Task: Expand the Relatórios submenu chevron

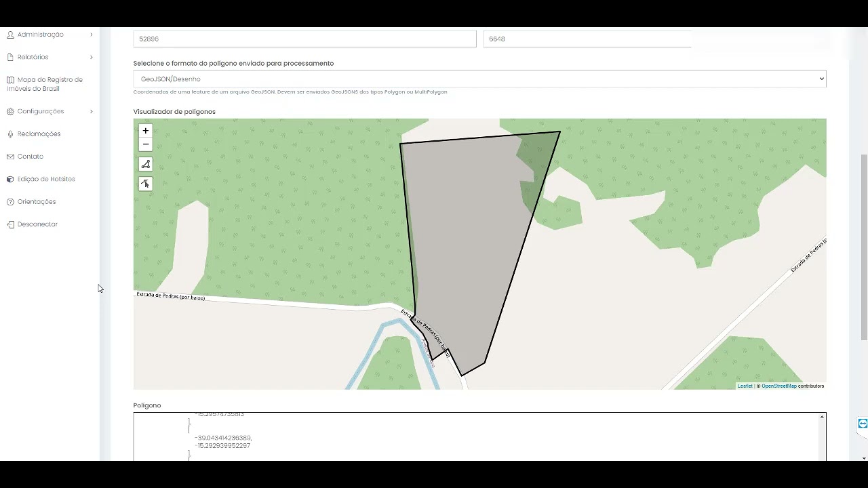Action: (x=92, y=57)
